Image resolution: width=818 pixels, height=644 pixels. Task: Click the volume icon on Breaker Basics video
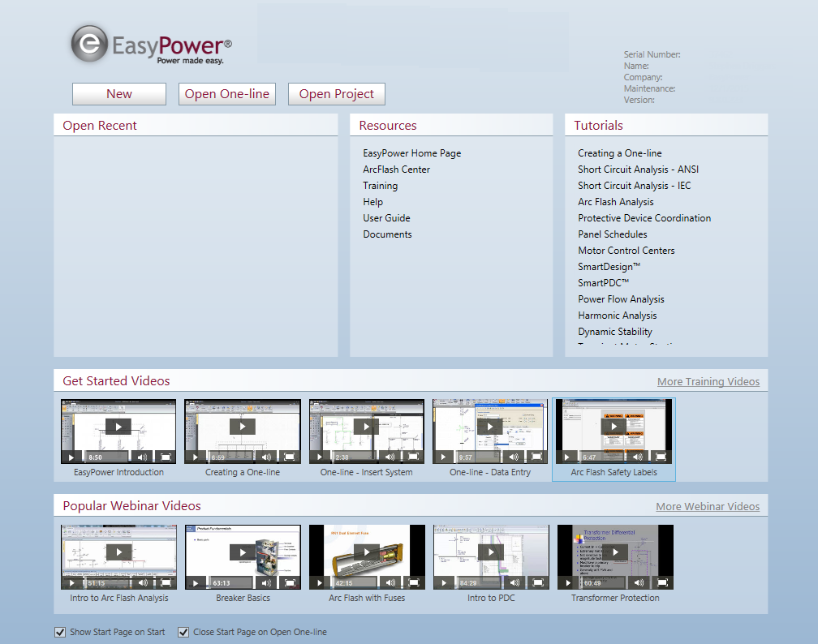(267, 583)
